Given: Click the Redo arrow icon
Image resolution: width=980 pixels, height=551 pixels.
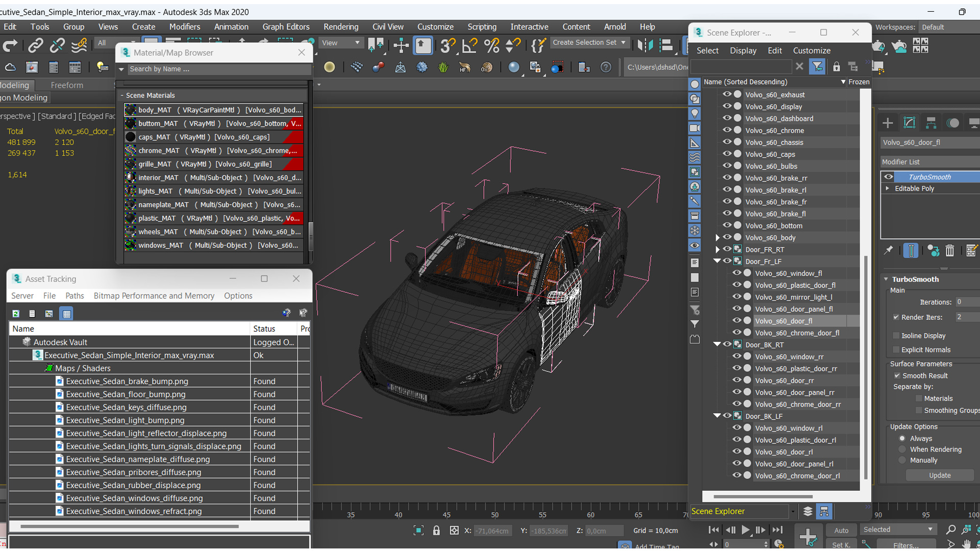Looking at the screenshot, I should coord(10,46).
